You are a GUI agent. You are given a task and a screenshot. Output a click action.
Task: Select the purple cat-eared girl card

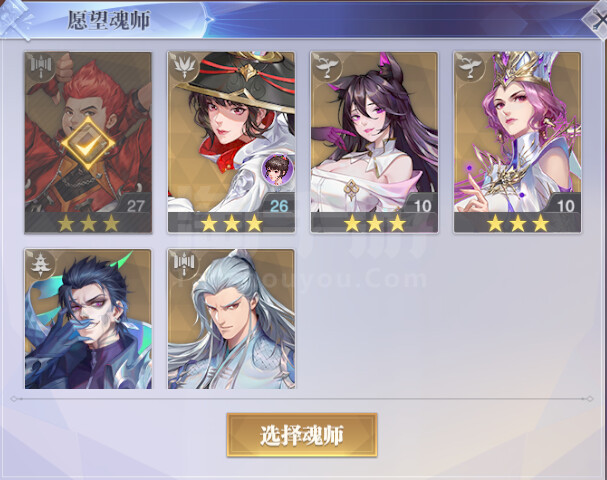pos(374,142)
